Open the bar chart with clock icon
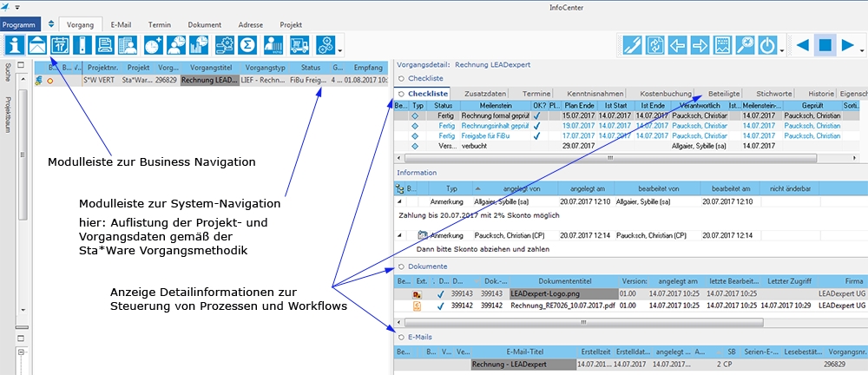The height and width of the screenshot is (375, 868). click(x=199, y=45)
